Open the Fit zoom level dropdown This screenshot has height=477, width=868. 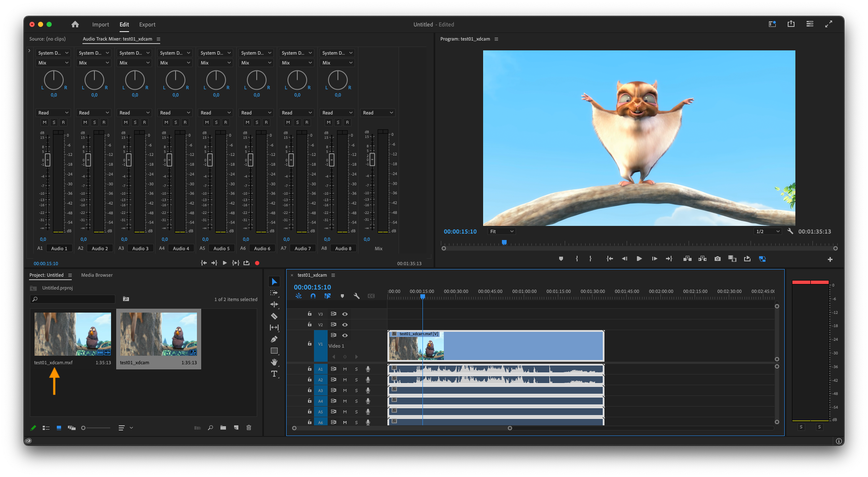click(501, 231)
